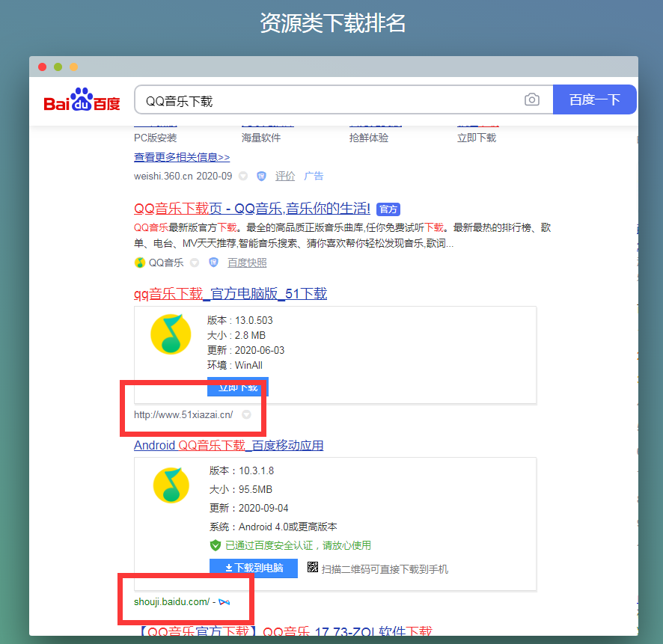
Task: Open 百度快照 cached link
Action: pos(247,263)
